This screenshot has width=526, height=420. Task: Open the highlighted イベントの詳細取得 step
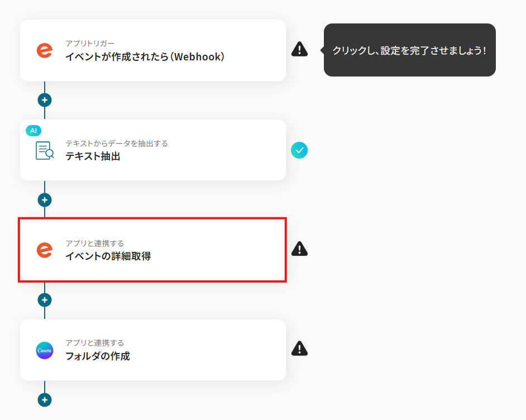[152, 250]
